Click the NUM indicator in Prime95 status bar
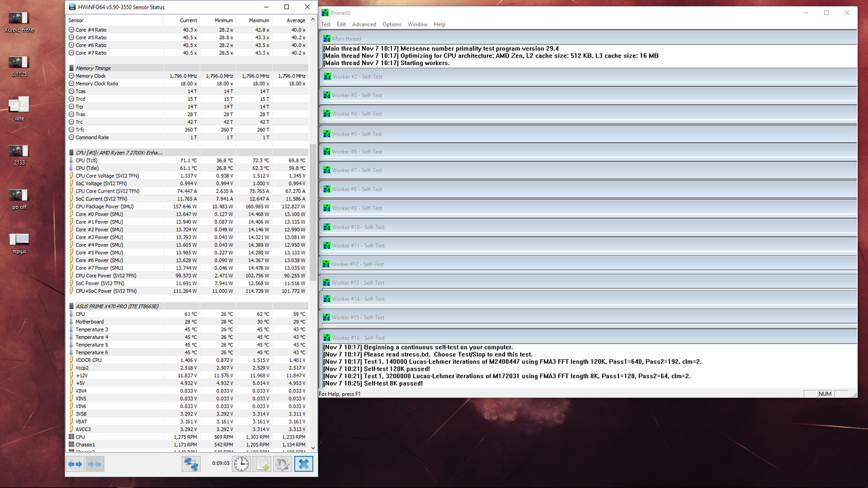868x488 pixels. 825,394
